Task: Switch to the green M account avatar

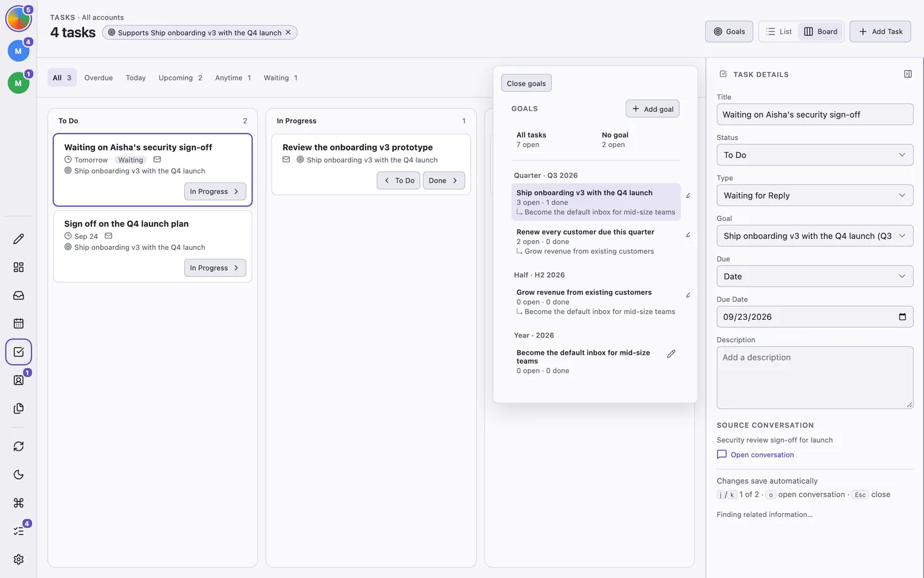Action: pyautogui.click(x=18, y=83)
